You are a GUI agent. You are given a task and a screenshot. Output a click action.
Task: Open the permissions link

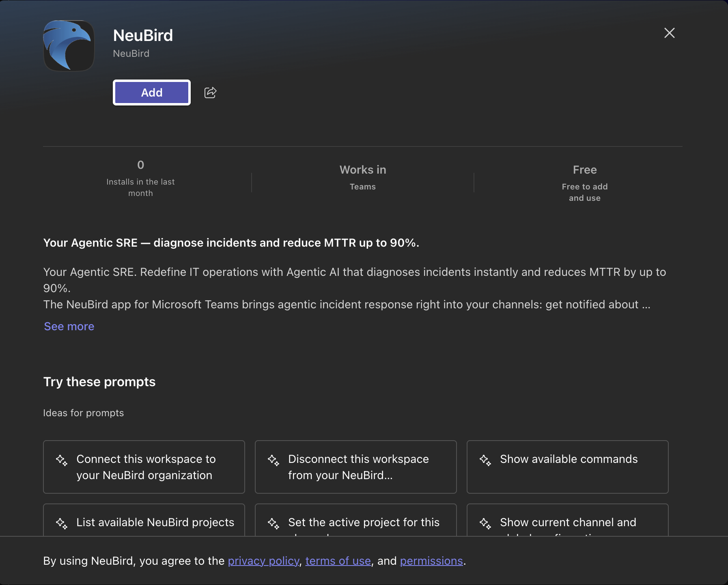pyautogui.click(x=431, y=561)
